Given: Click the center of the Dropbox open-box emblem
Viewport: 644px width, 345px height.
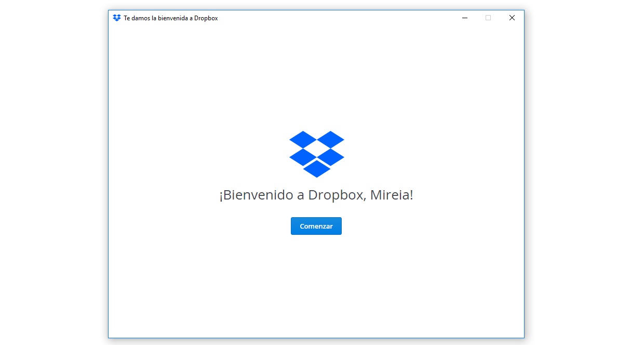Looking at the screenshot, I should (x=316, y=154).
